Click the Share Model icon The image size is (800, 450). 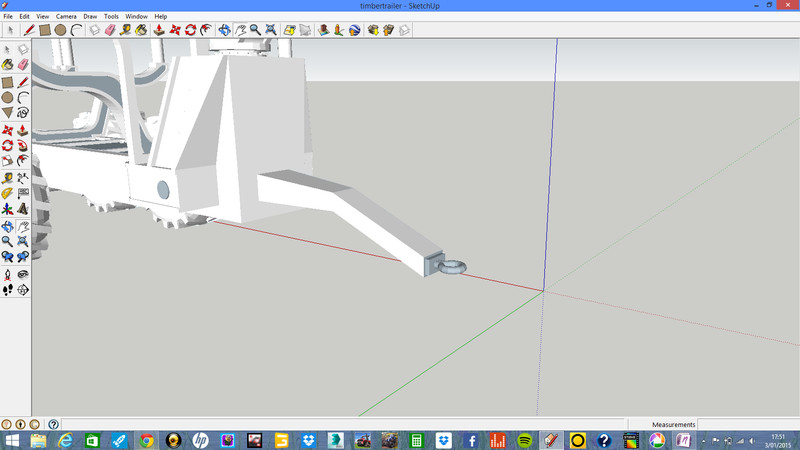pyautogui.click(x=389, y=30)
